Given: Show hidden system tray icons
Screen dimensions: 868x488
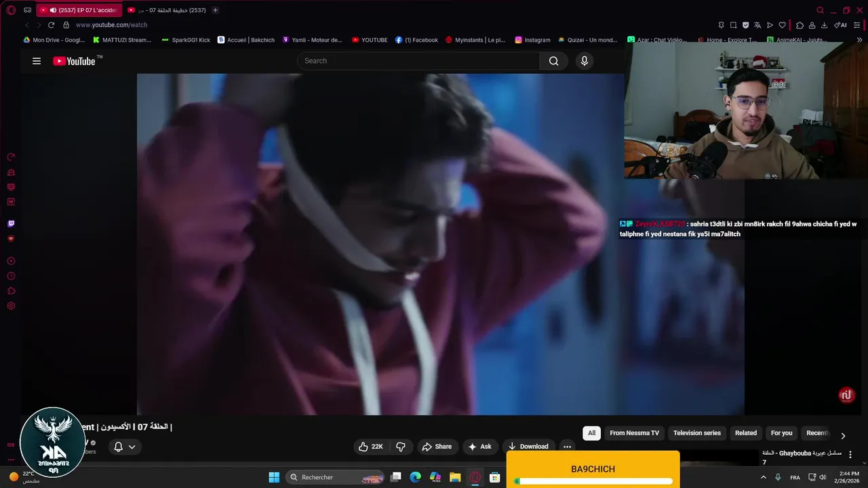Looking at the screenshot, I should pos(763,477).
